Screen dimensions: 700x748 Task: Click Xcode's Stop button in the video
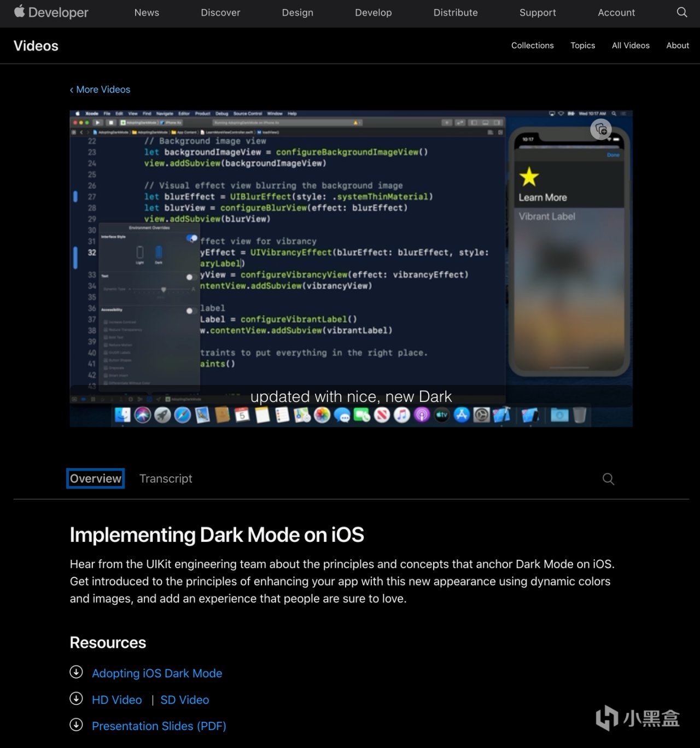[110, 122]
